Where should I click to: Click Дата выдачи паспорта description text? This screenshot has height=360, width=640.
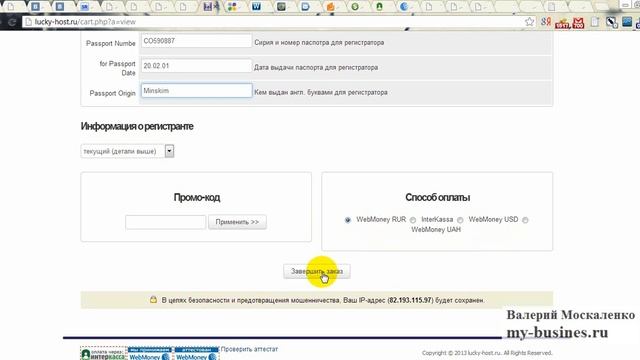[316, 67]
